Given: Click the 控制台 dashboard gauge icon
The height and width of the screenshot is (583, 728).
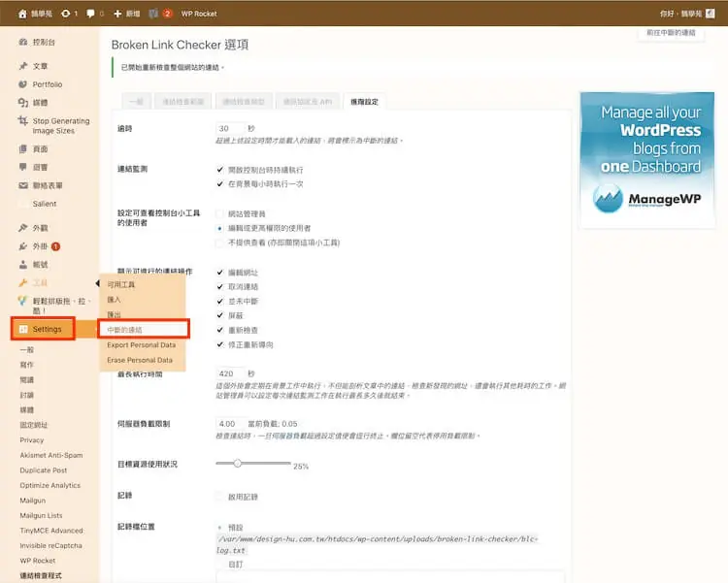Looking at the screenshot, I should (22, 43).
